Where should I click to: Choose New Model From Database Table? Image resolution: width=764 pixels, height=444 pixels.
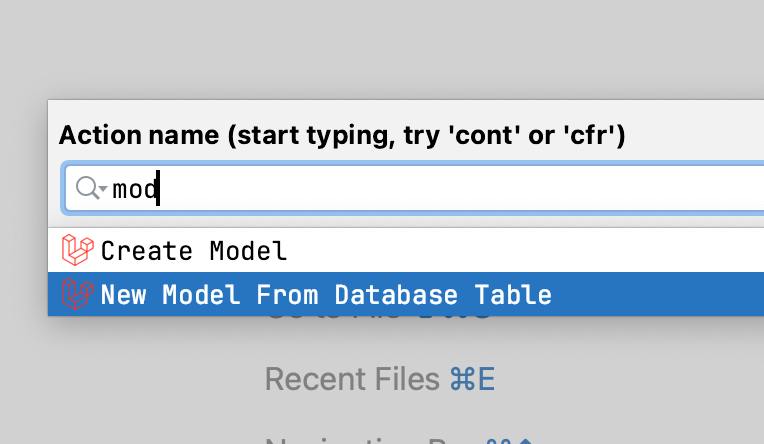click(x=406, y=294)
